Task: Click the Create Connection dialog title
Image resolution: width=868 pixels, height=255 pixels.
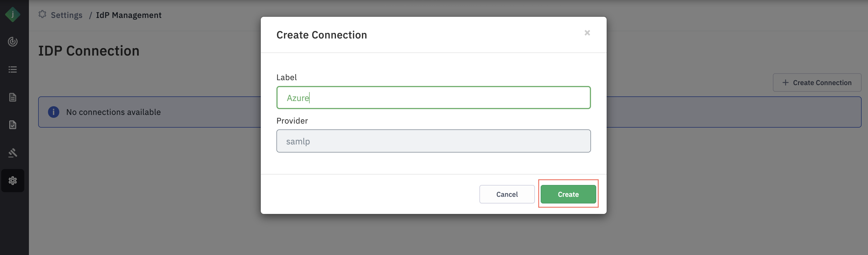Action: [x=322, y=35]
